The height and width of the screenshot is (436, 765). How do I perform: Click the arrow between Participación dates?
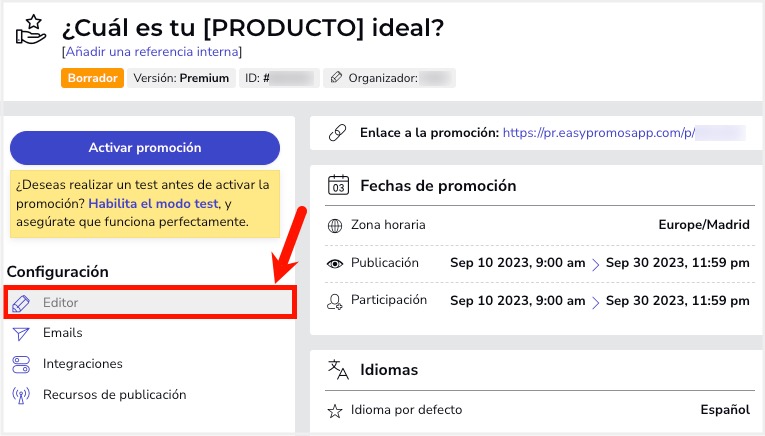click(x=596, y=302)
